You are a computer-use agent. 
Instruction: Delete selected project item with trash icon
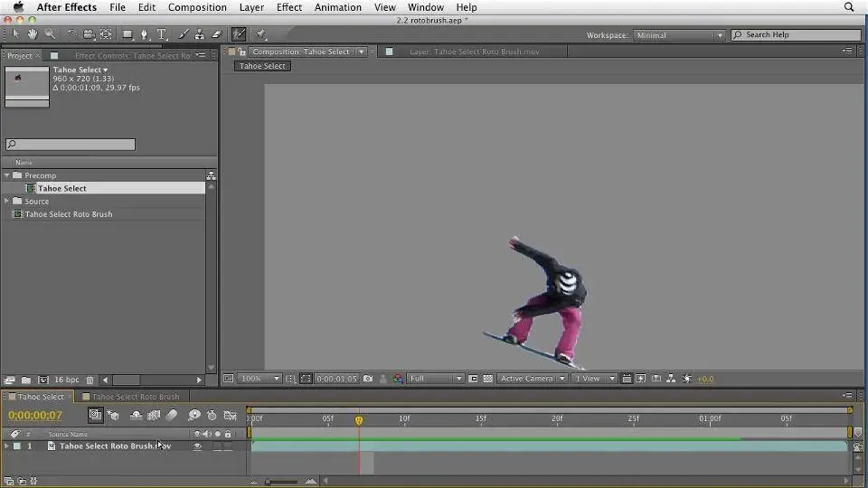[90, 380]
